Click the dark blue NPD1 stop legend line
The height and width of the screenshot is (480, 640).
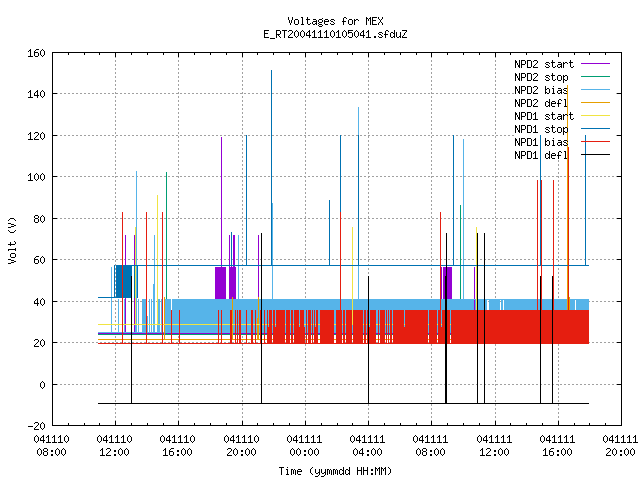(x=596, y=129)
